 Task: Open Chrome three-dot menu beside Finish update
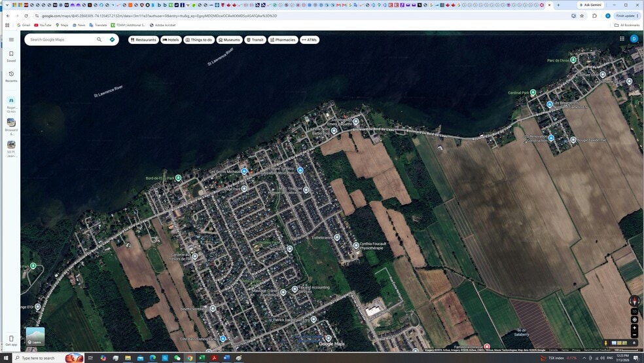point(637,16)
